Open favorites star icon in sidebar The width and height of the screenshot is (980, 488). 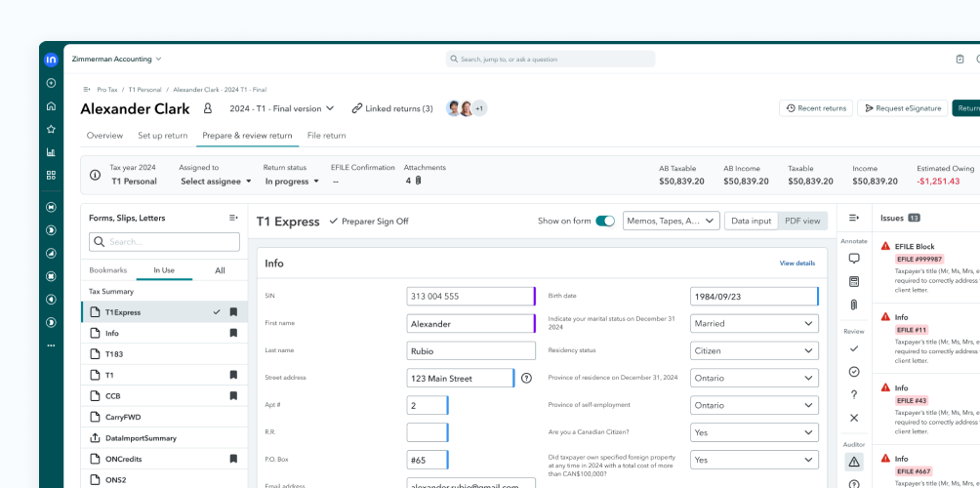pyautogui.click(x=52, y=130)
